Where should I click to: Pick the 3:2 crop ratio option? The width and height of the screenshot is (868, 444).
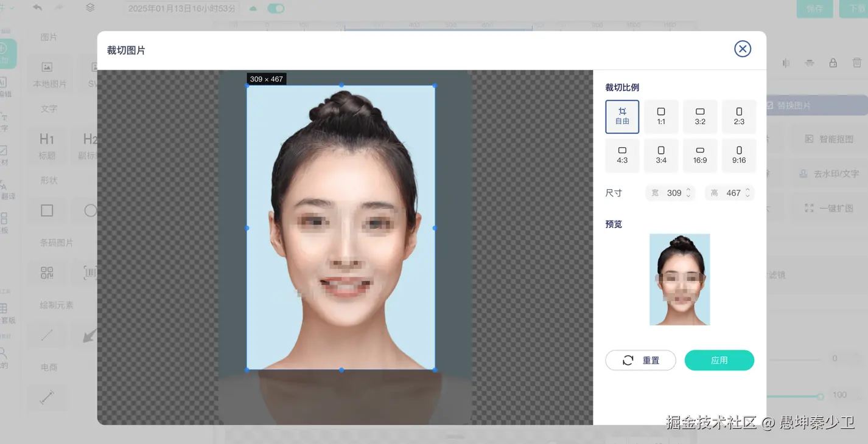700,116
